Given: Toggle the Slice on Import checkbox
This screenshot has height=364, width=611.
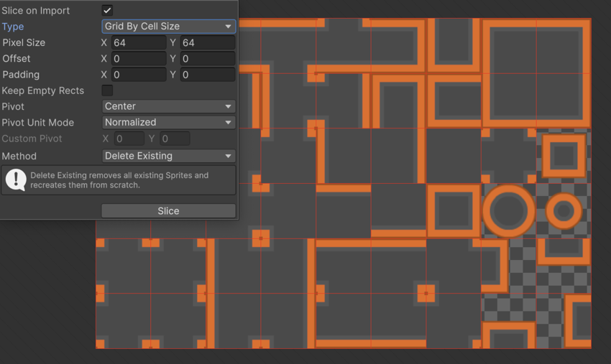Looking at the screenshot, I should click(107, 11).
